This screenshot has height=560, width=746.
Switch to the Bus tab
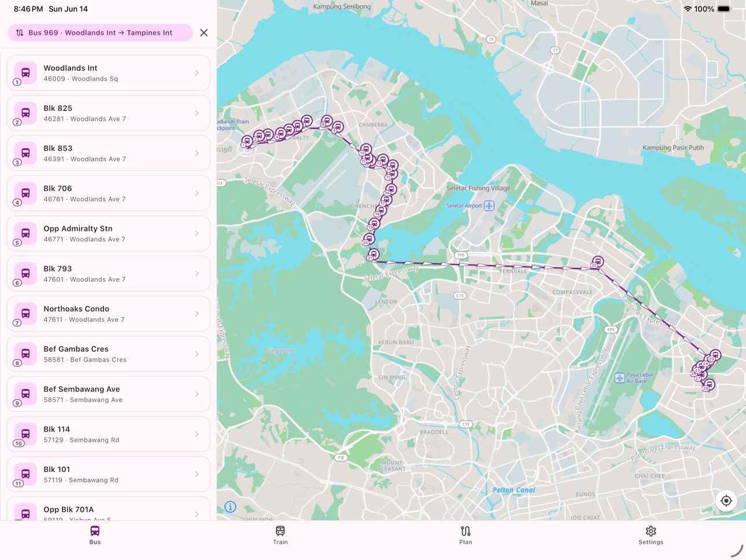coord(95,535)
